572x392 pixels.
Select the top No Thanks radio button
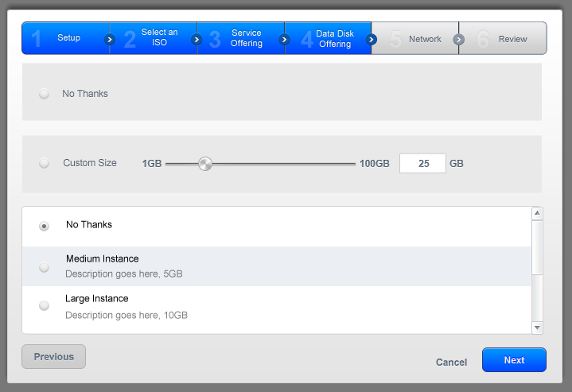coord(45,94)
